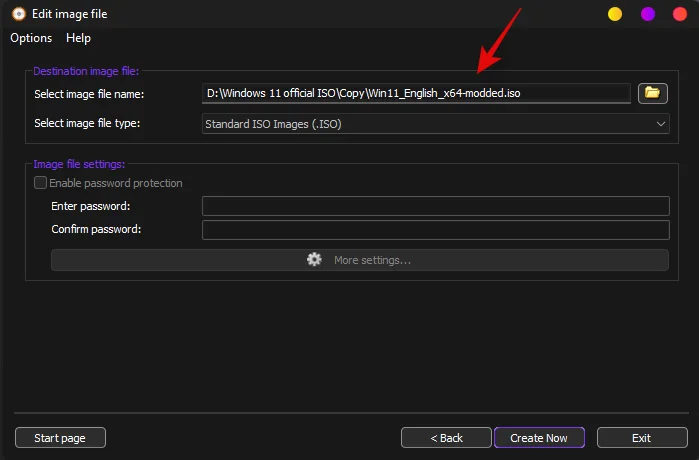This screenshot has width=699, height=460.
Task: Open the Help menu
Action: point(78,38)
